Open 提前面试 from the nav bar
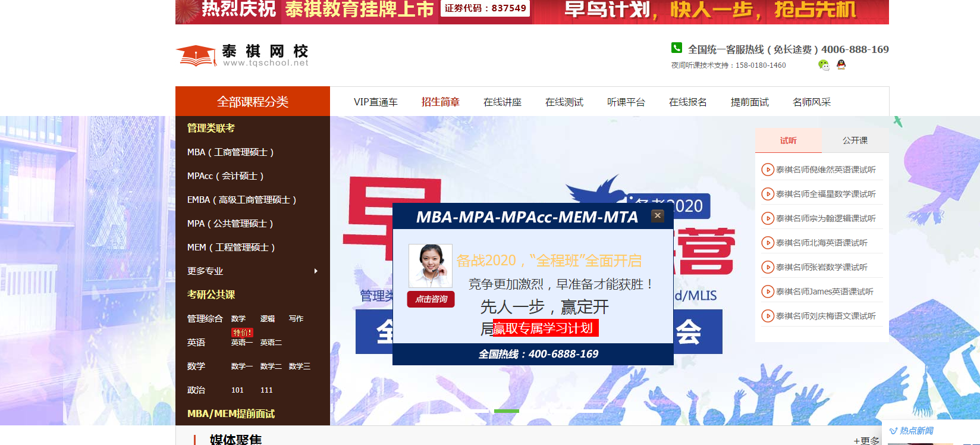The height and width of the screenshot is (445, 980). tap(750, 102)
